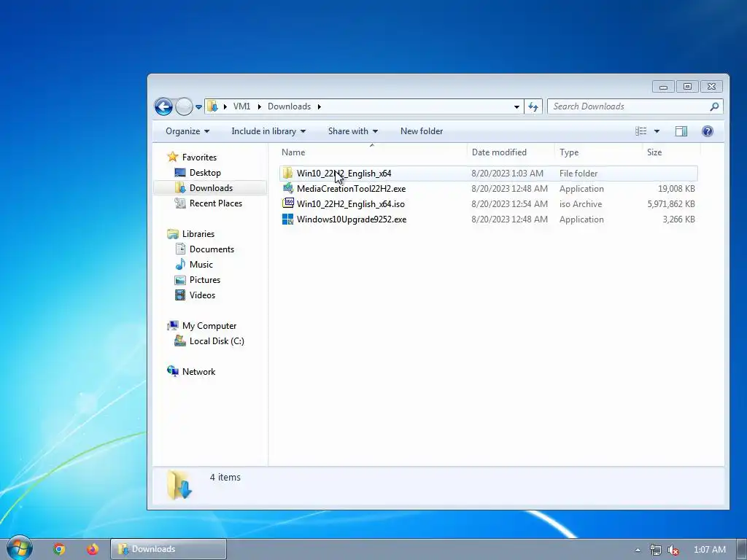Click the Downloads folder icon in details pane
747x560 pixels.
179,485
